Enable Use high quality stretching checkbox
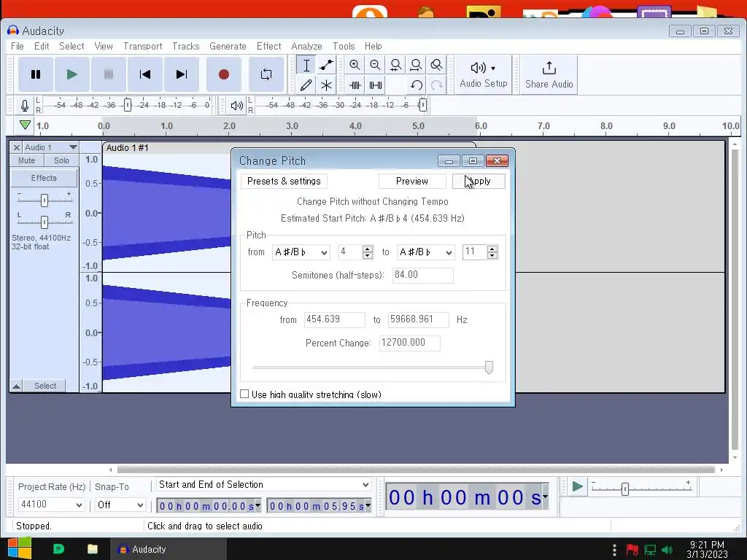747x560 pixels. click(x=244, y=394)
